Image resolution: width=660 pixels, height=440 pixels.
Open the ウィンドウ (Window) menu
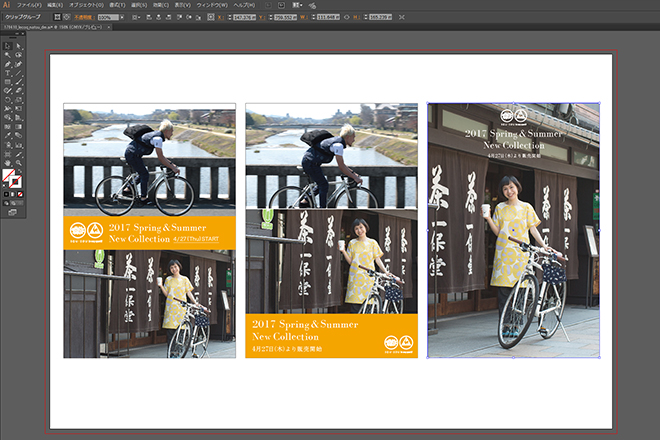(212, 5)
